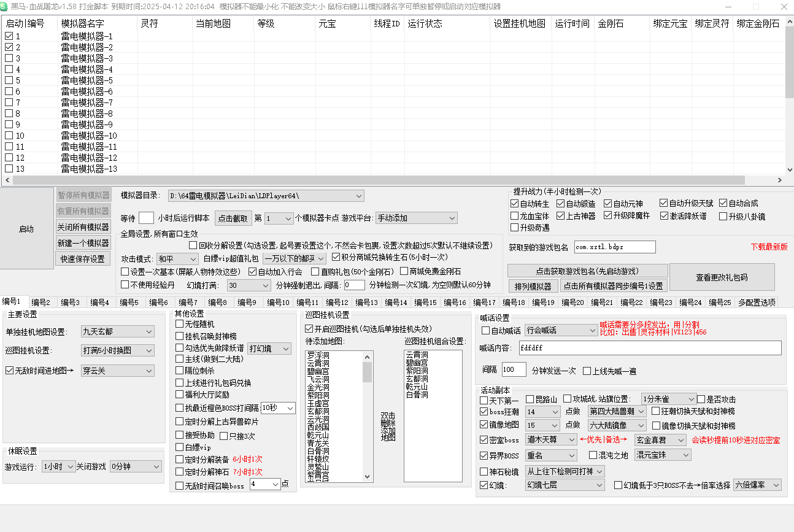The height and width of the screenshot is (532, 794).
Task: Click the 间隔 100 minutes input box
Action: tap(514, 369)
